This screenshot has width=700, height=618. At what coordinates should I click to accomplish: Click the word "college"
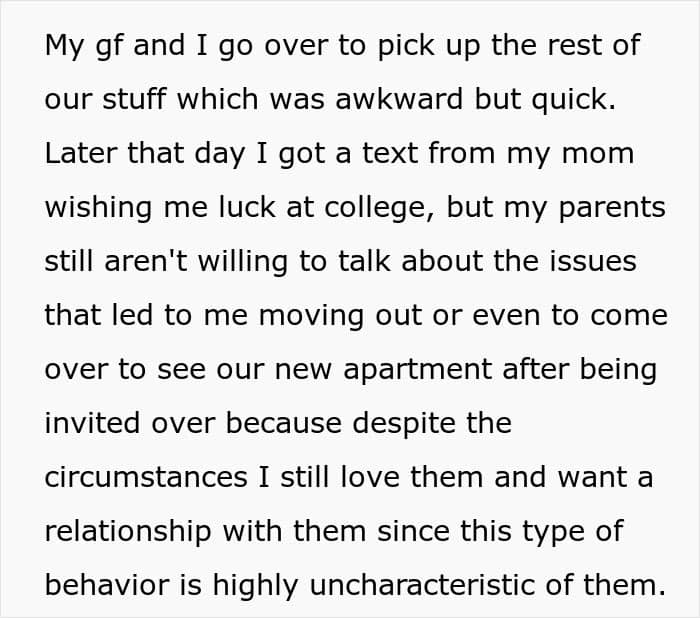pos(379,208)
